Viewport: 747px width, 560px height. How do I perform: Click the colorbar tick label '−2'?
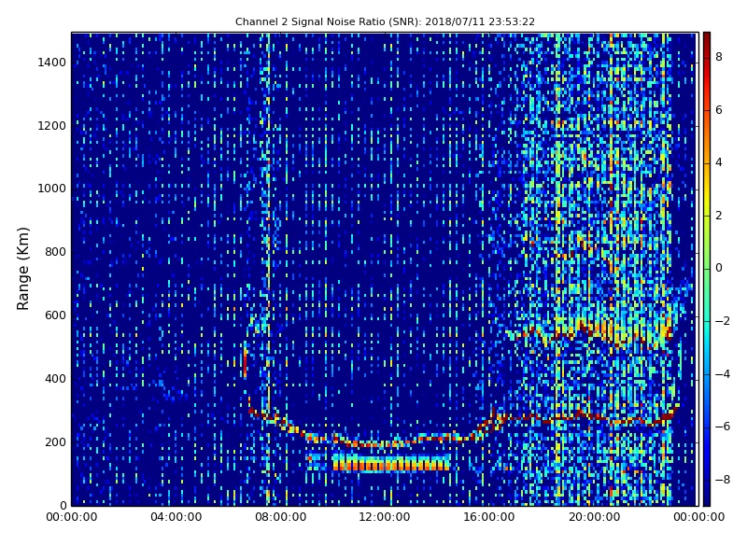pos(723,321)
